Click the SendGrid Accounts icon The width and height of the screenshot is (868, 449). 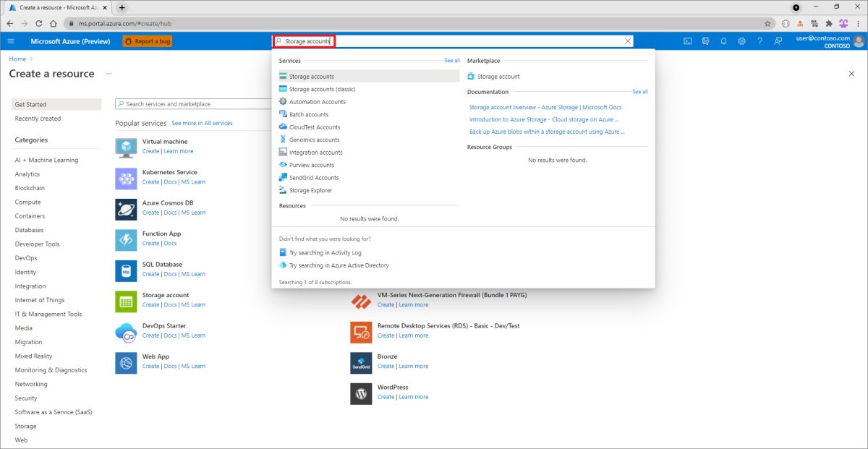(283, 178)
